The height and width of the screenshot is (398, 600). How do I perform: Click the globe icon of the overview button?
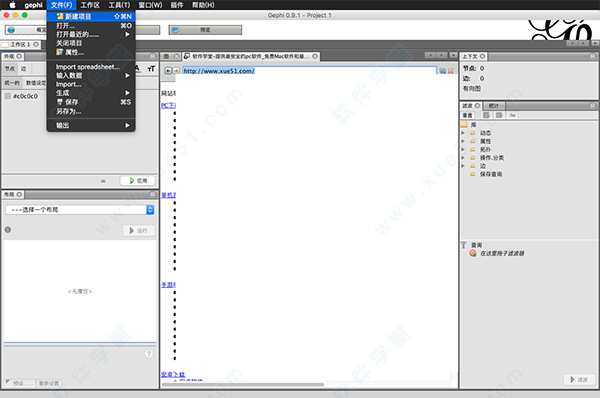(11, 30)
